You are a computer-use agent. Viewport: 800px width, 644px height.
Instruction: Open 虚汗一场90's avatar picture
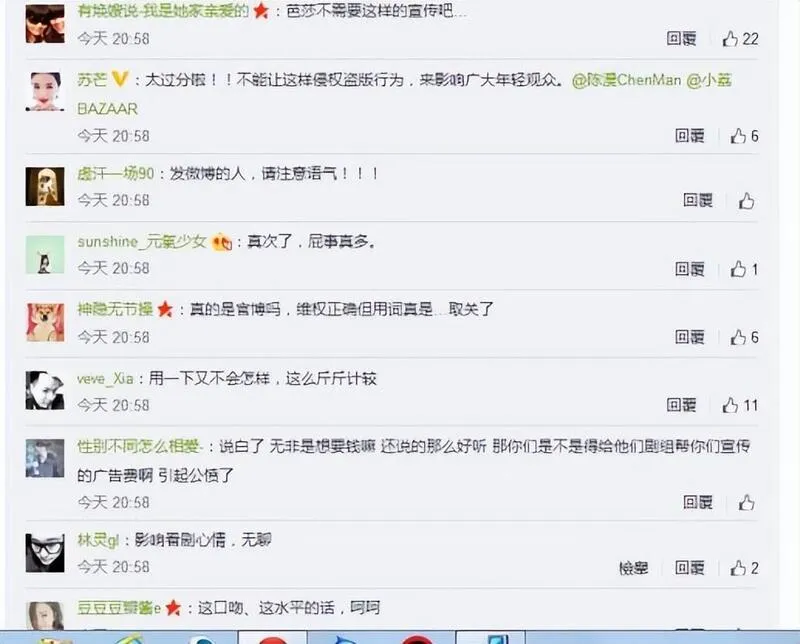point(45,187)
